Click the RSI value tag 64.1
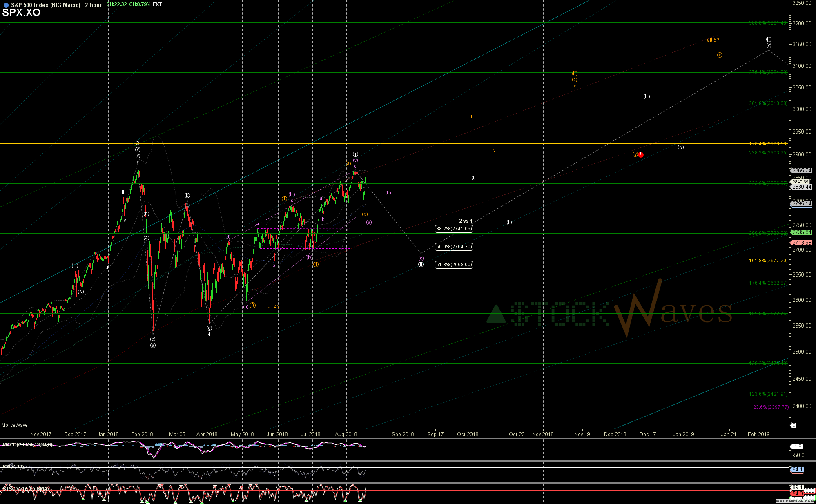This screenshot has width=816, height=504. click(797, 470)
